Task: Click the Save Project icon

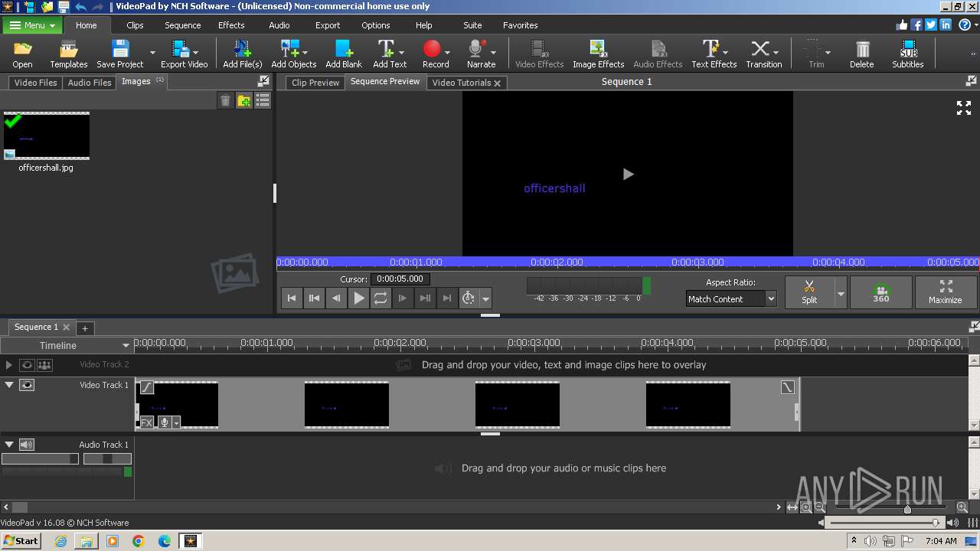Action: tap(120, 54)
